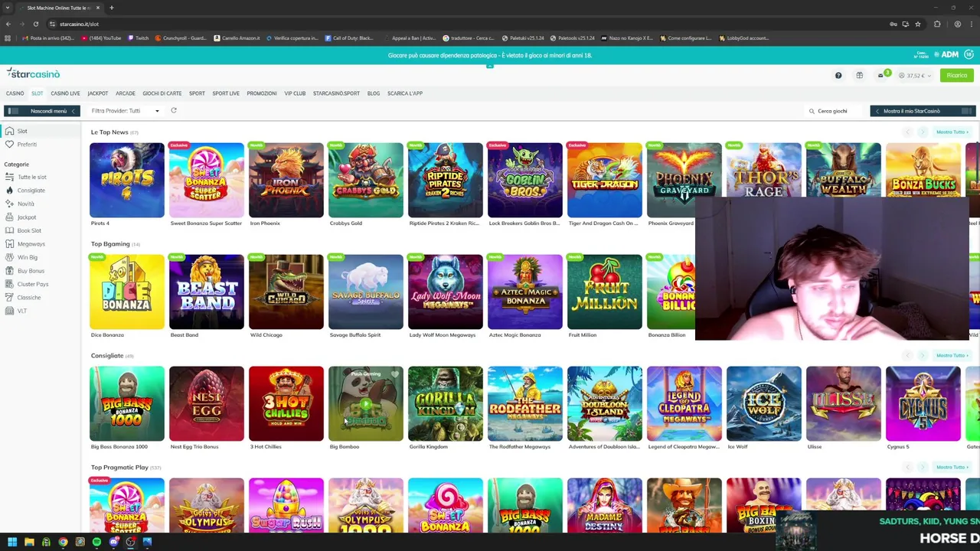Open CASINÒ LIVE nav tab
Image resolution: width=980 pixels, height=551 pixels.
pyautogui.click(x=65, y=93)
